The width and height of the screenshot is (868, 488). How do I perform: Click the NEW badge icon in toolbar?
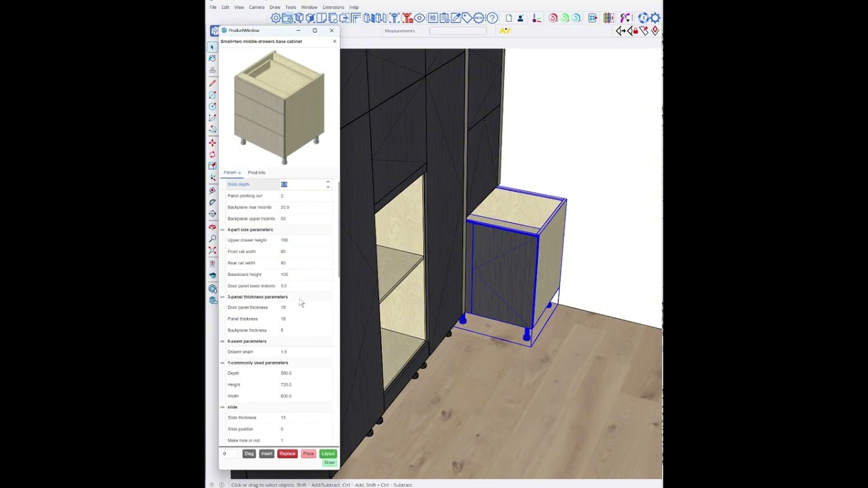[x=479, y=18]
